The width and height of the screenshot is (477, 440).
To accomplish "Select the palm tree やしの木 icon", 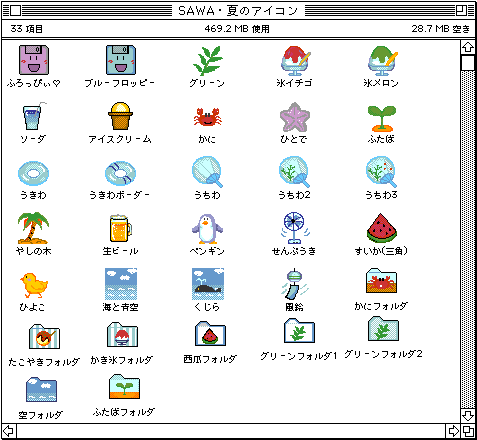I will pyautogui.click(x=33, y=228).
